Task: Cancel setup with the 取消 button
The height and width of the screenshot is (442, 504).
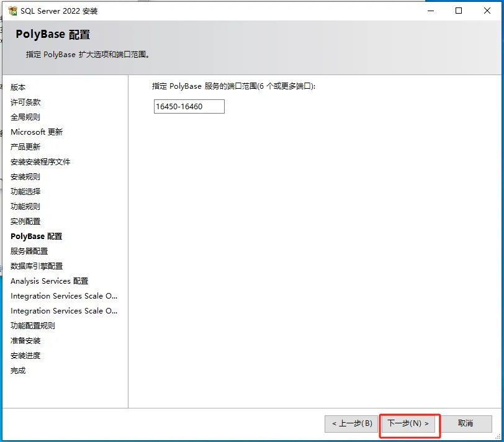Action: [x=465, y=423]
